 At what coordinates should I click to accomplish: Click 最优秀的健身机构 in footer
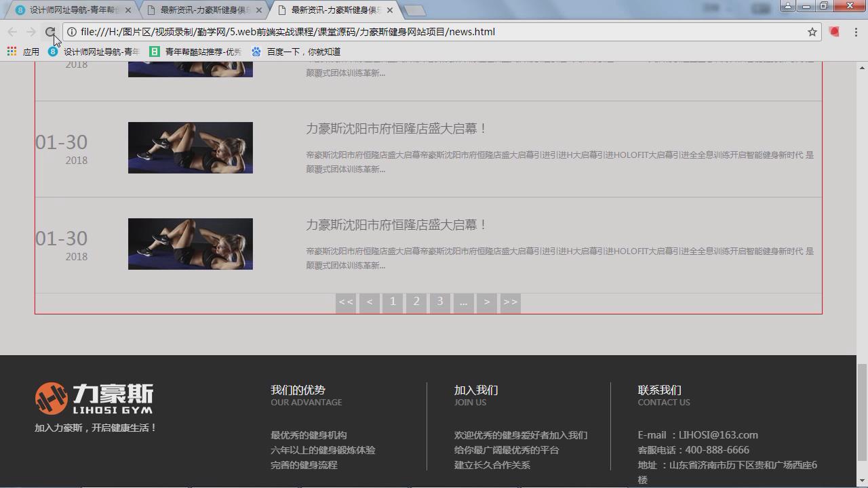pyautogui.click(x=309, y=435)
